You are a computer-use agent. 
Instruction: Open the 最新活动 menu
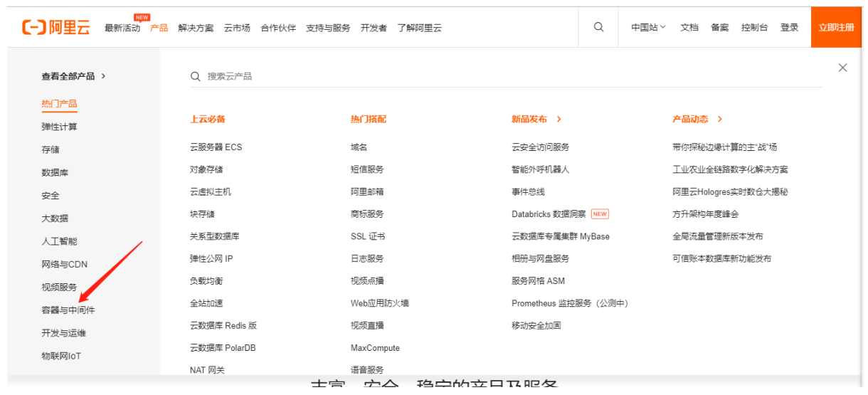(x=122, y=28)
